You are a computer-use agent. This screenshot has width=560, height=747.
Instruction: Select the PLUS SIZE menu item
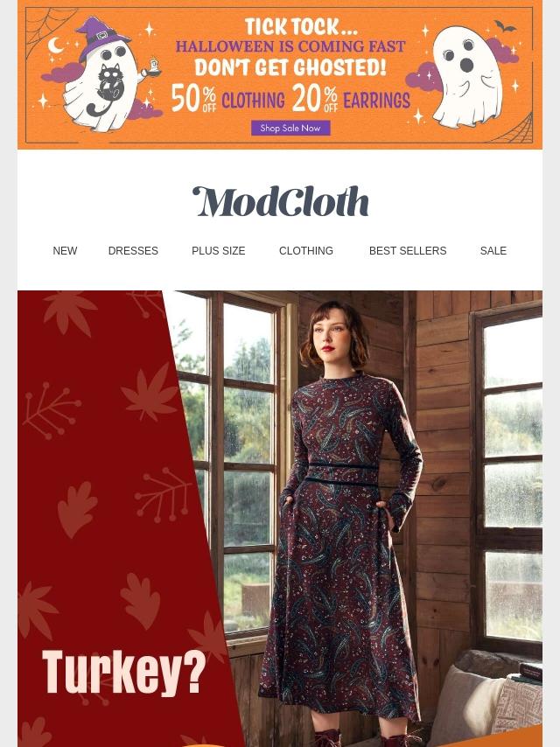point(218,250)
